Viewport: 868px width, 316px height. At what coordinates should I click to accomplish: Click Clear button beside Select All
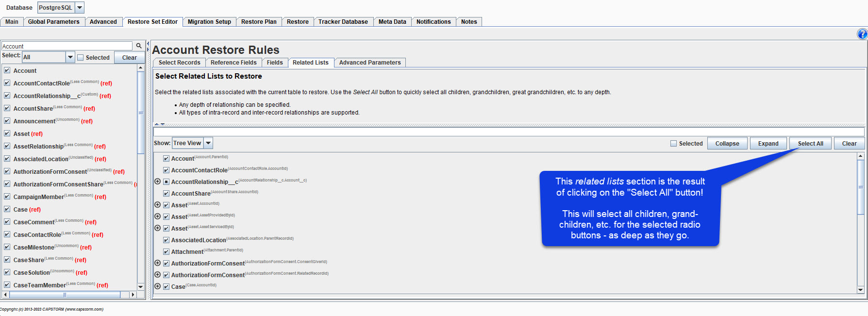coord(850,143)
